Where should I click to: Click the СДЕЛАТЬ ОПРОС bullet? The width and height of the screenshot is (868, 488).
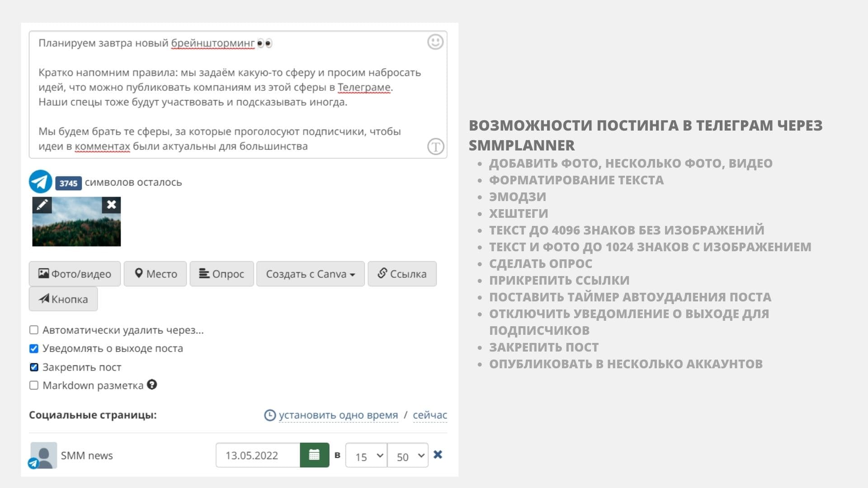[541, 263]
